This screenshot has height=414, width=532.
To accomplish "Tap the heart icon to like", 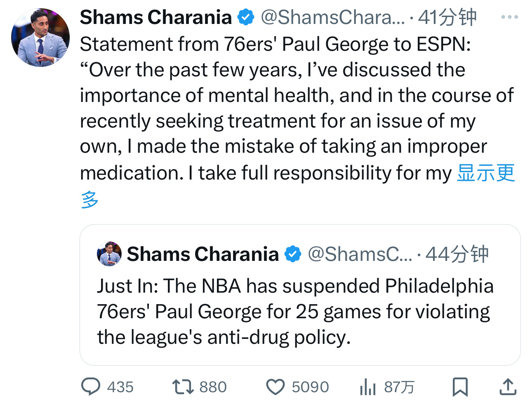I will [276, 387].
